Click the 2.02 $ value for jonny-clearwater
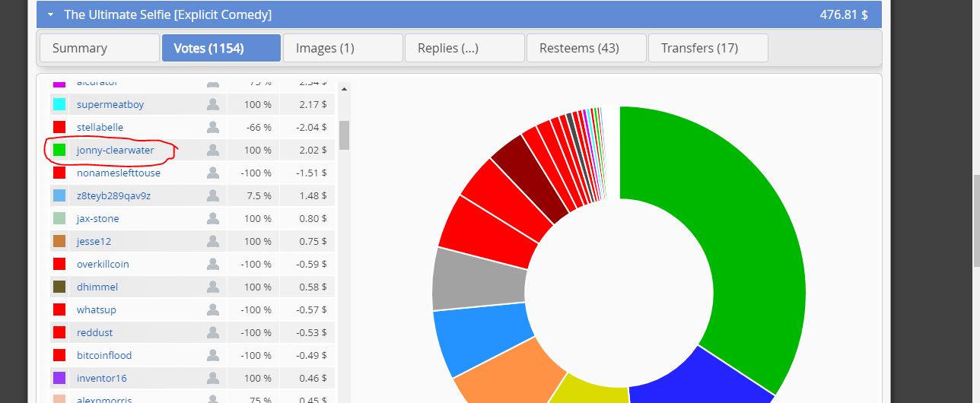This screenshot has width=980, height=403. pyautogui.click(x=313, y=150)
